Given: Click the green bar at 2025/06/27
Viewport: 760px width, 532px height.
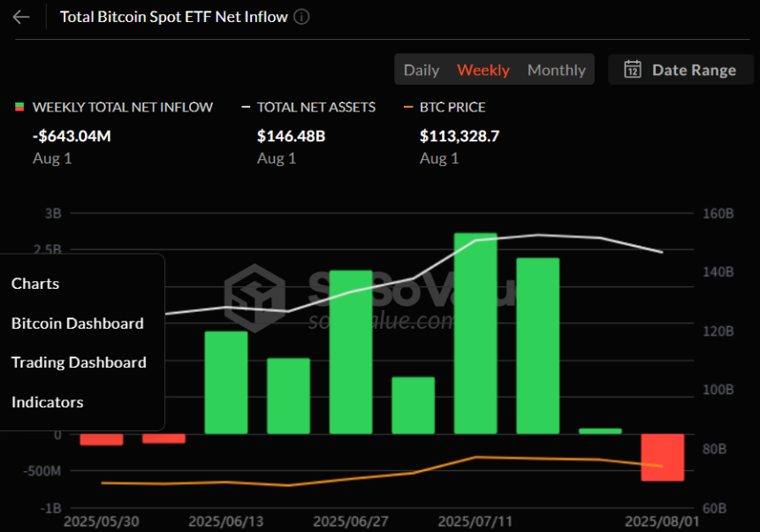Looking at the screenshot, I should 351,352.
